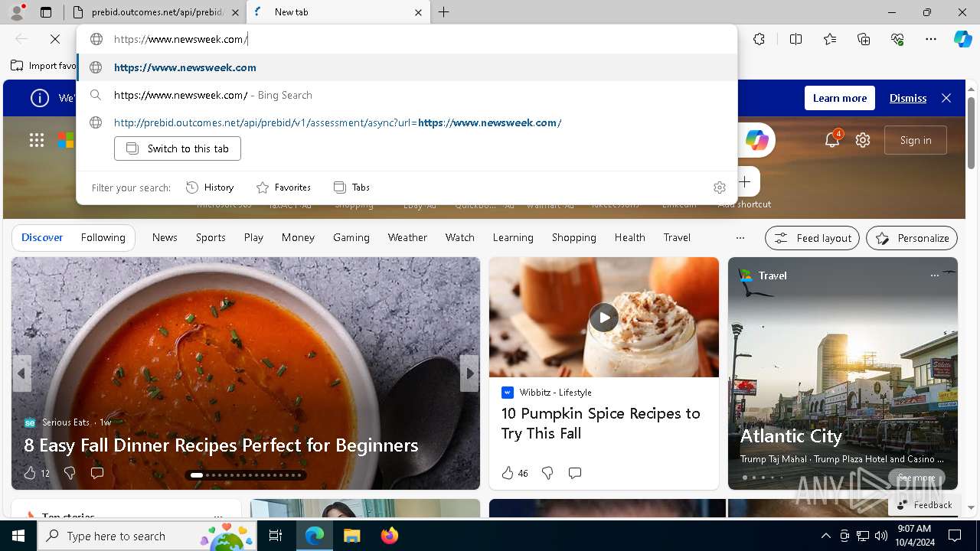Open the app launcher grid icon
Image resolution: width=980 pixels, height=551 pixels.
(37, 140)
